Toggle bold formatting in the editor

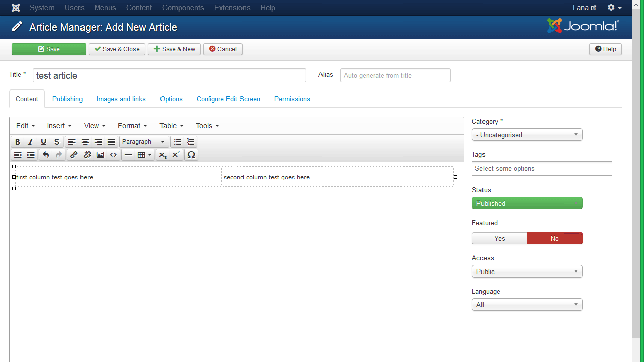coord(18,141)
